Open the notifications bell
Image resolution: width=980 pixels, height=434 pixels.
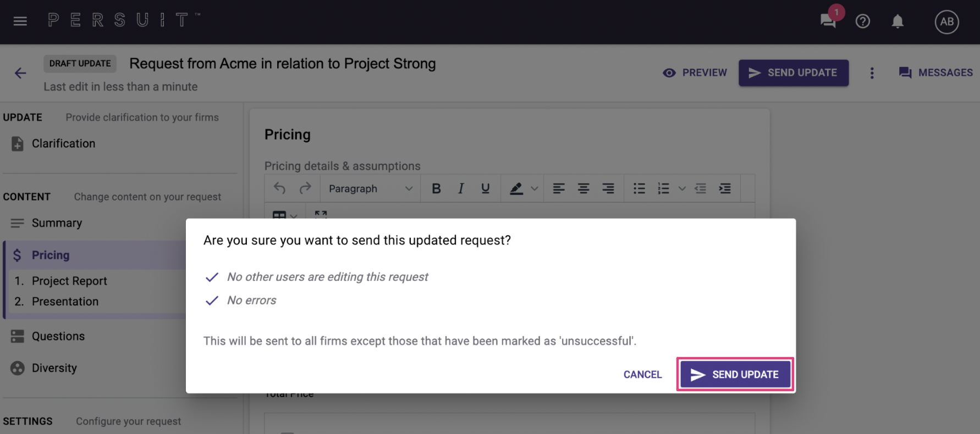click(x=898, y=21)
